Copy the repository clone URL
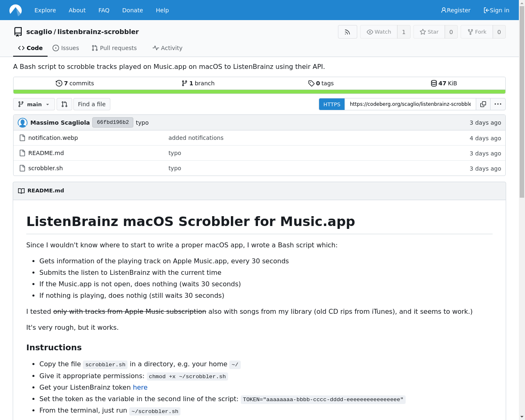This screenshot has width=525, height=420. point(483,104)
